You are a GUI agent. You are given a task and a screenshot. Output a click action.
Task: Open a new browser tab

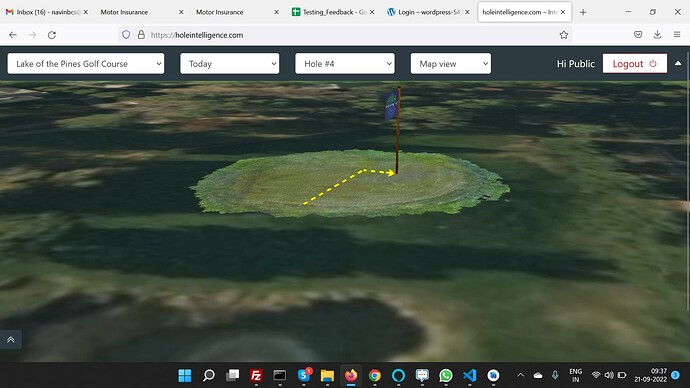tap(583, 12)
